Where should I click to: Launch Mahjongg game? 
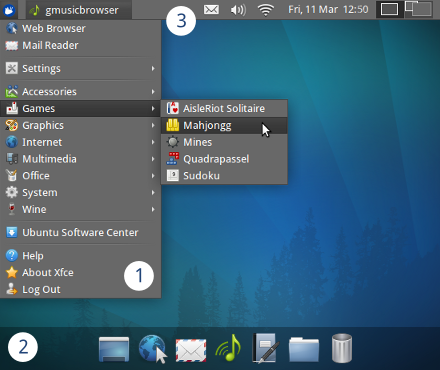[224, 125]
